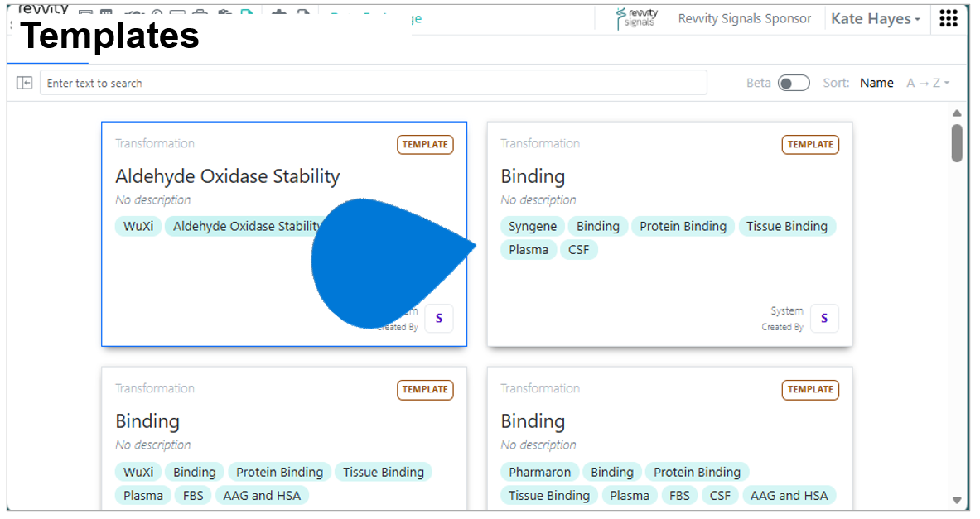Focus the Enter text to search field
The height and width of the screenshot is (519, 980).
(x=373, y=83)
